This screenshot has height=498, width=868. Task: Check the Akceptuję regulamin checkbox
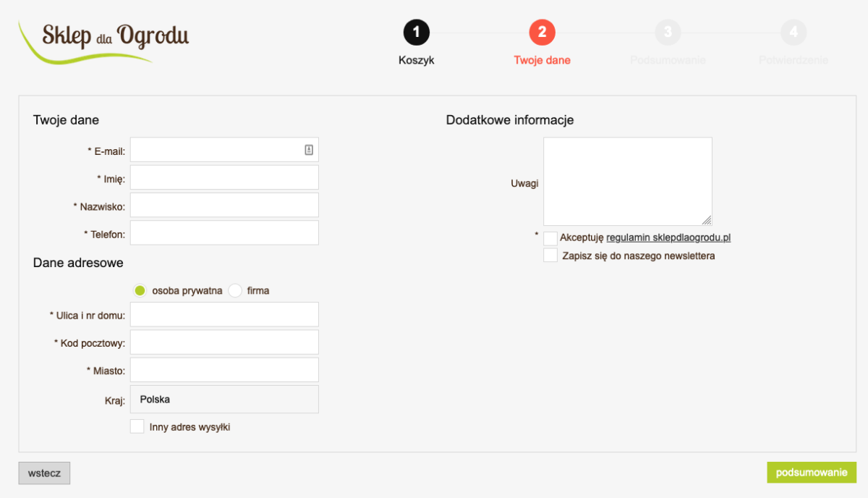(x=550, y=238)
